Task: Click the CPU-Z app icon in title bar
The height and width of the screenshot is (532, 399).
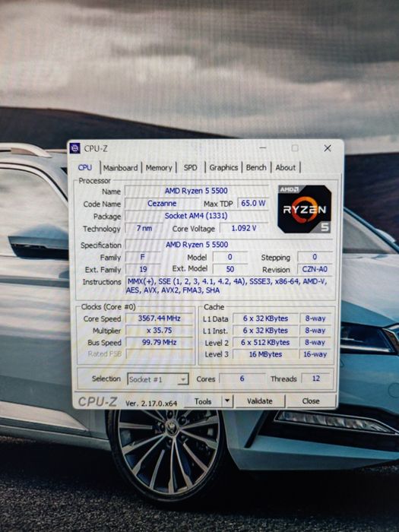Action: (x=75, y=148)
